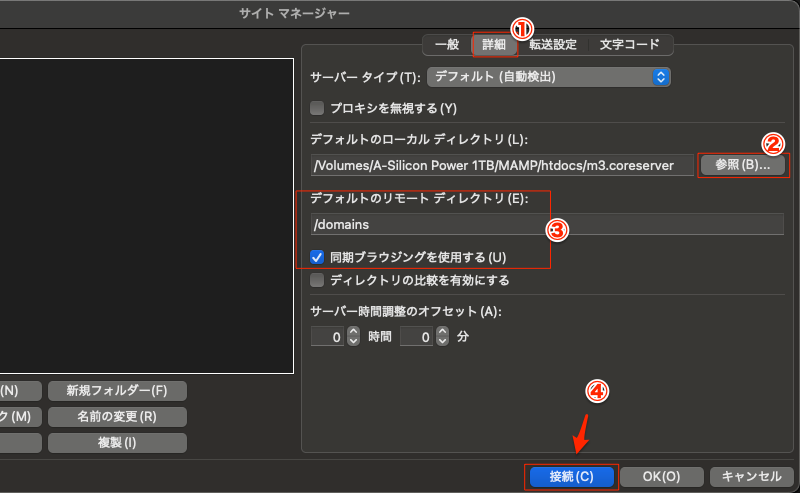This screenshot has height=493, width=800.
Task: Open the 詳細 tab
Action: [x=494, y=44]
